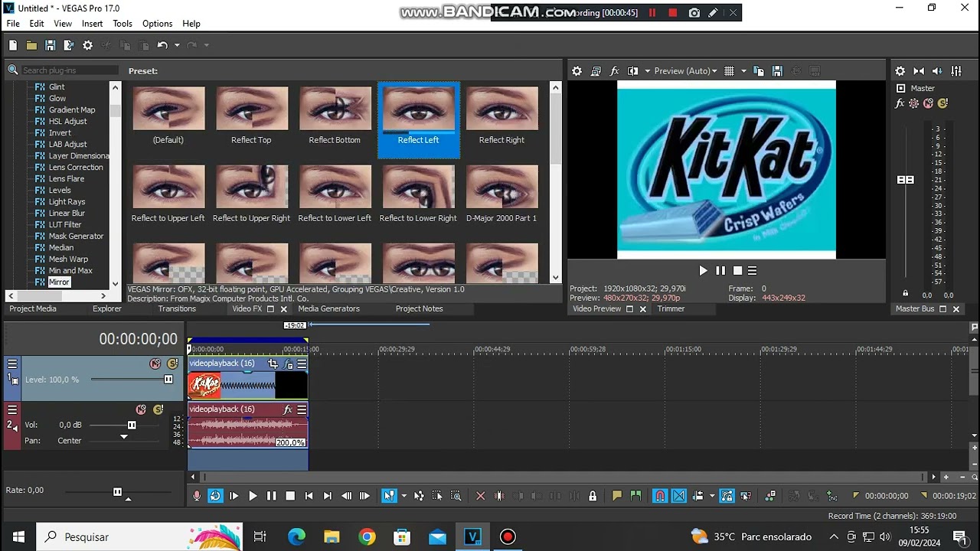Image resolution: width=980 pixels, height=551 pixels.
Task: Switch to the Trimmer tab
Action: pyautogui.click(x=671, y=309)
